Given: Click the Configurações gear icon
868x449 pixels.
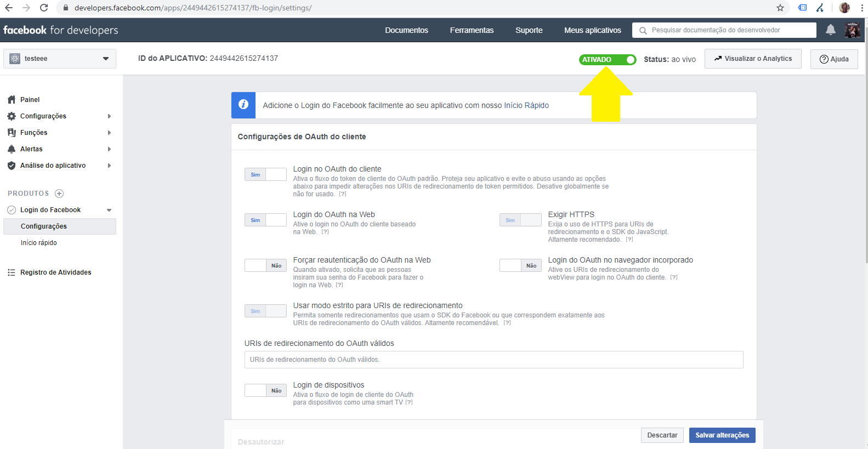Looking at the screenshot, I should [12, 116].
